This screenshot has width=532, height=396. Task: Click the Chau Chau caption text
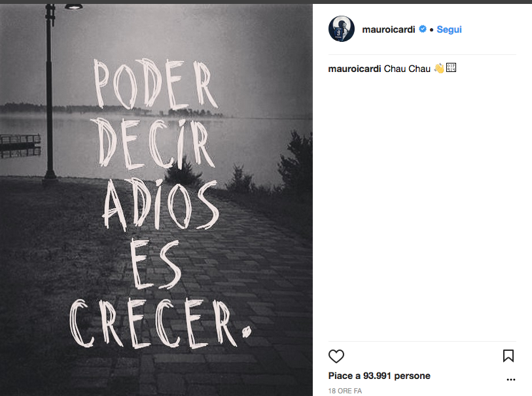click(407, 69)
